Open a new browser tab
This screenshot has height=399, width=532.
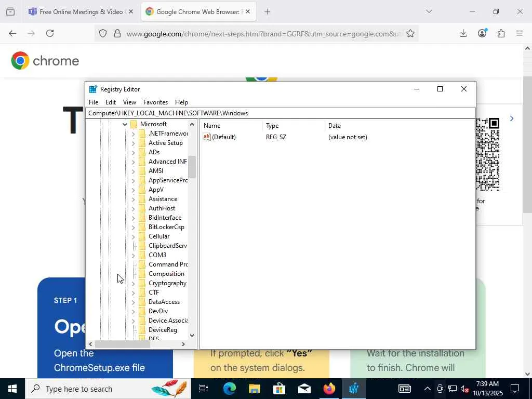click(x=268, y=12)
